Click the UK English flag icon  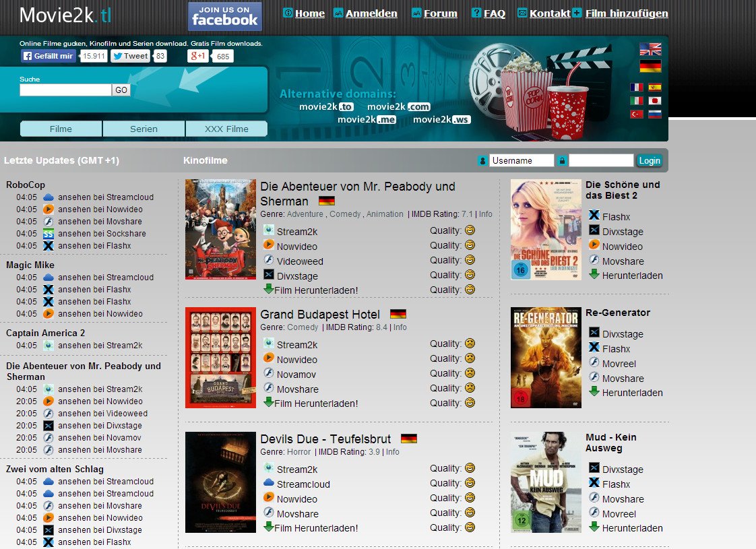(650, 49)
